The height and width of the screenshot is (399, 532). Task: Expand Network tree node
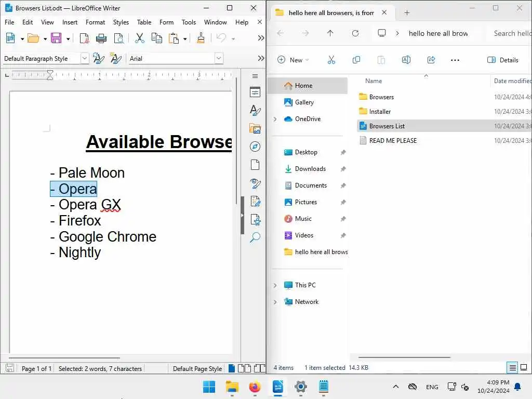tap(275, 302)
